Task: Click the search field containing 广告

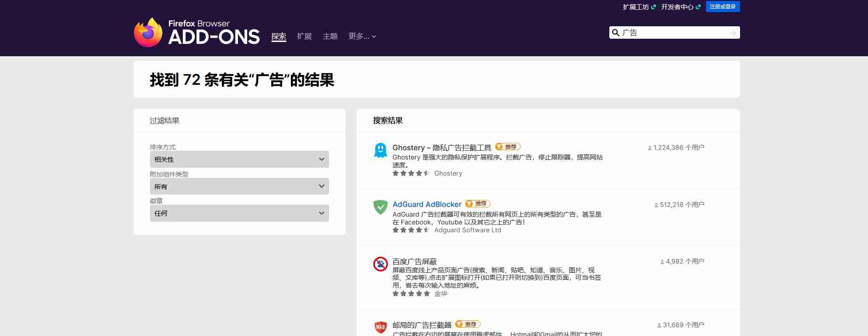Action: pos(674,33)
